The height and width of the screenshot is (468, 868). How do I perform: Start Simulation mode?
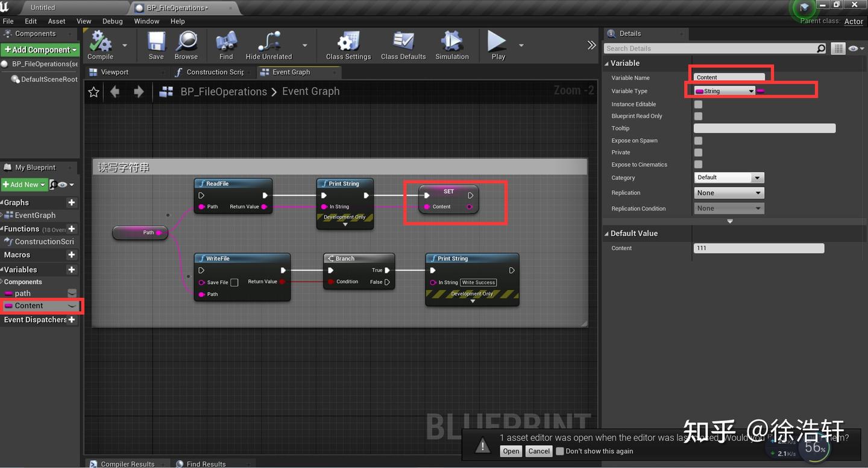click(x=452, y=45)
